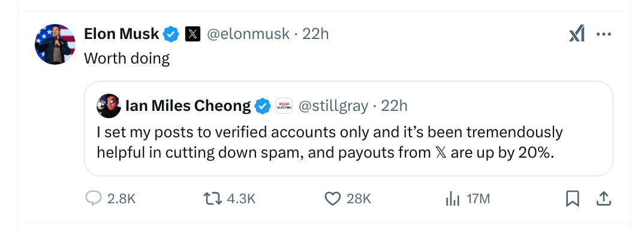This screenshot has height=229, width=644.
Task: Share the post via upload icon
Action: coord(603,199)
